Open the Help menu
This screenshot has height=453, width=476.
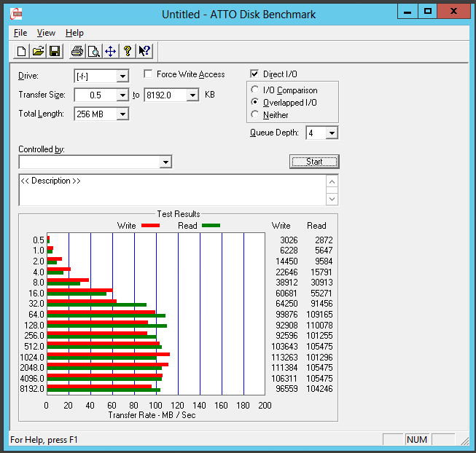(74, 33)
